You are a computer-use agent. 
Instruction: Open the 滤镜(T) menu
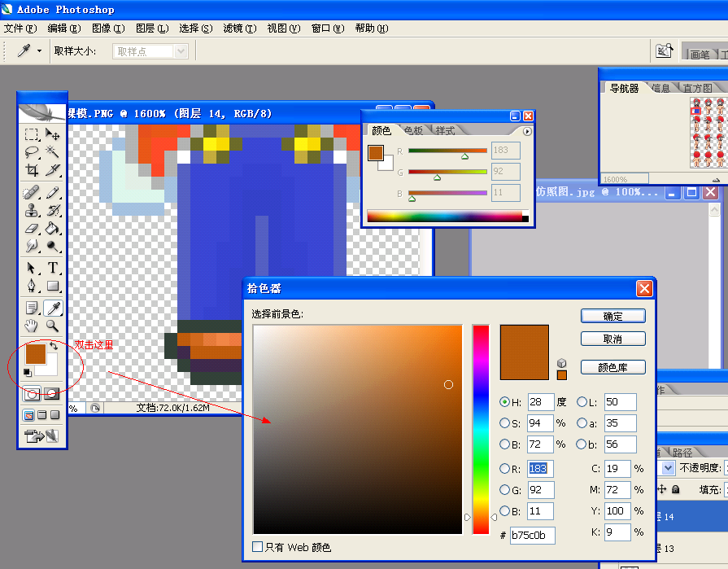(240, 28)
